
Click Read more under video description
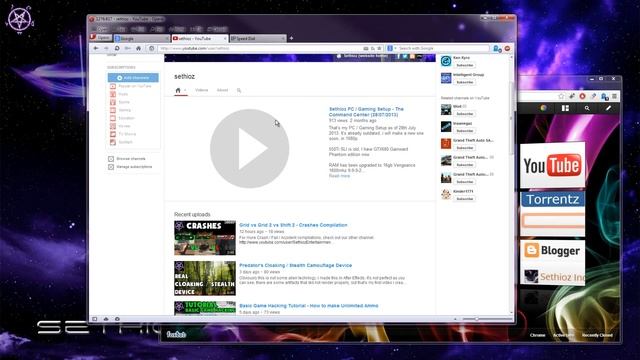(x=339, y=176)
